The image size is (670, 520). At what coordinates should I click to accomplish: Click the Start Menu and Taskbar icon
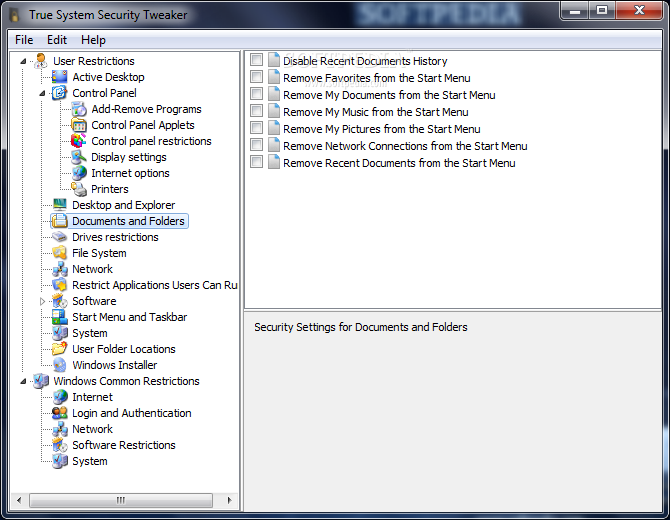[59, 317]
